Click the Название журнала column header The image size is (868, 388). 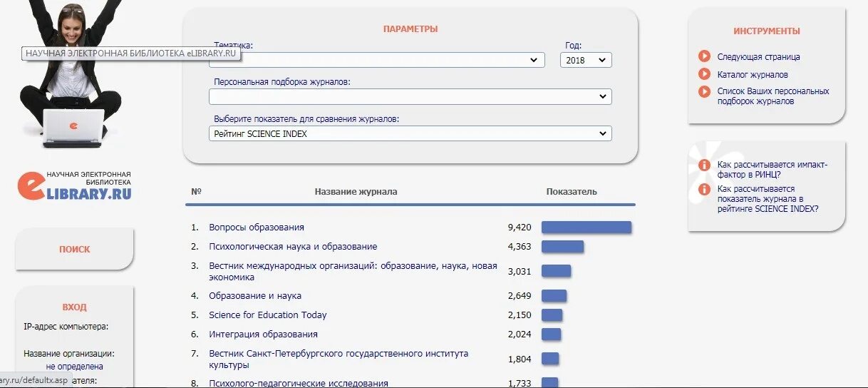click(356, 192)
